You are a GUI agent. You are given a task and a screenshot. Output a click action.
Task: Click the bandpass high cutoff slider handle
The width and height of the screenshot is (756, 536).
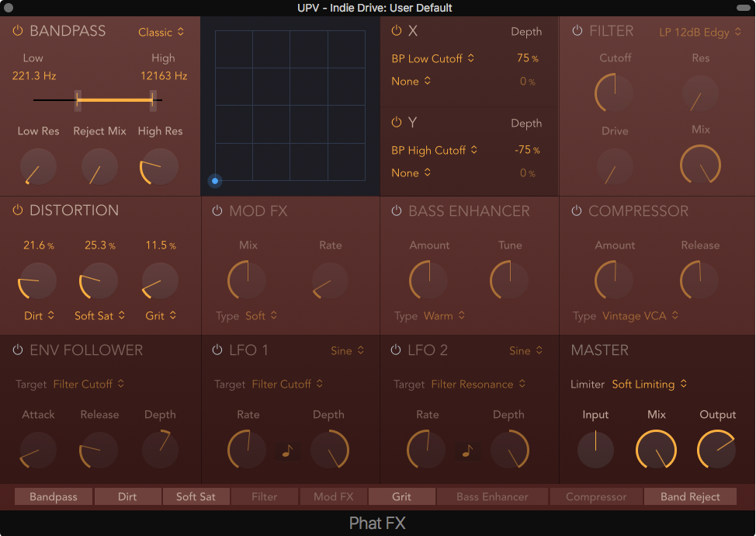click(x=153, y=100)
